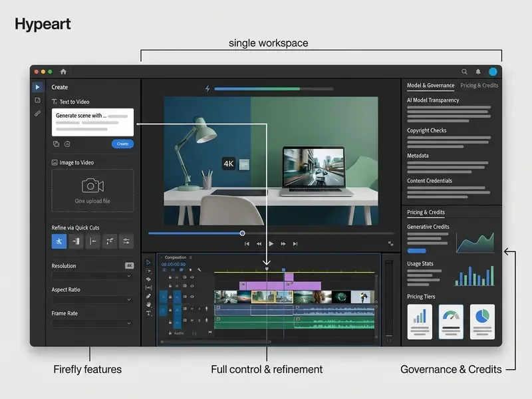
Task: Select the arrow selection tool in timeline toolbar
Action: click(148, 262)
